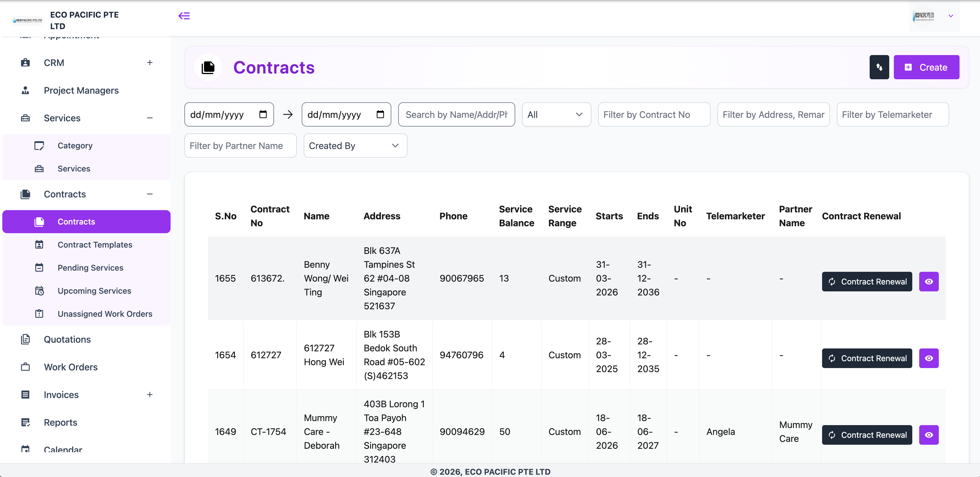Expand the CRM menu plus sign
This screenshot has height=477, width=980.
(150, 62)
